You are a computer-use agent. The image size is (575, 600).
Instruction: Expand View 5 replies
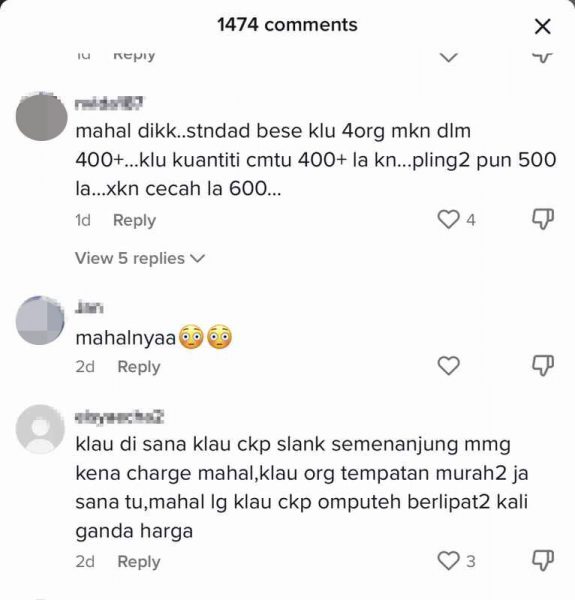click(140, 258)
